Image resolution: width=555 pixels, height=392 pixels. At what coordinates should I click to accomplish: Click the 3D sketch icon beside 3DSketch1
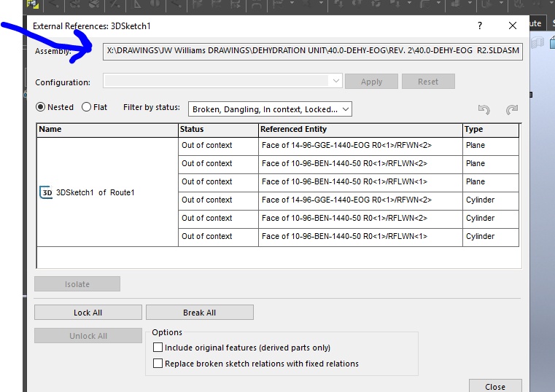pos(46,192)
